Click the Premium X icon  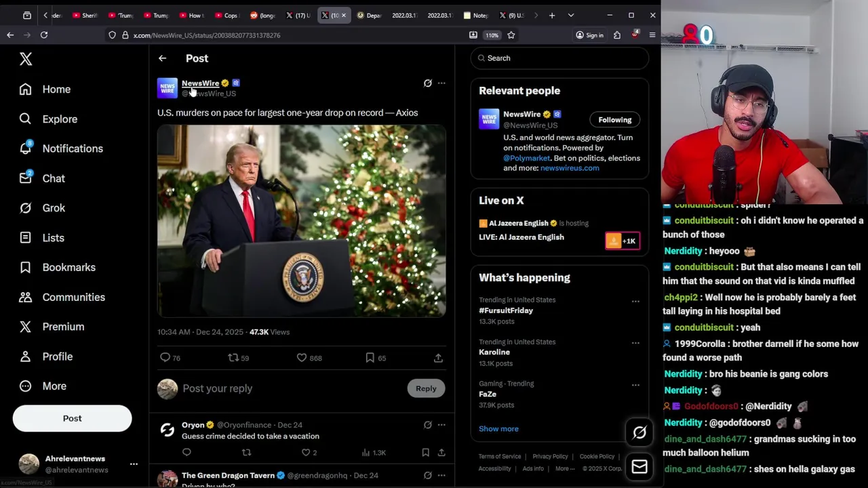pos(25,327)
